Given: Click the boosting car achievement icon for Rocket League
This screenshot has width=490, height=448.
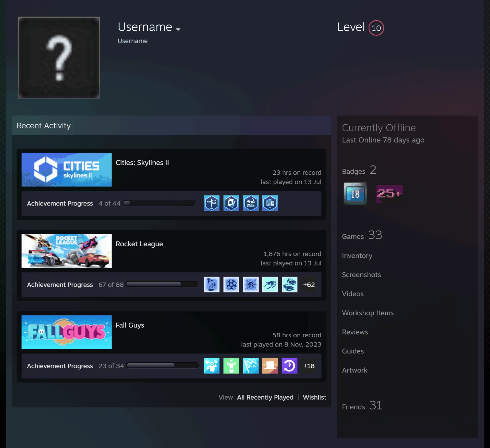Looking at the screenshot, I should click(x=270, y=285).
